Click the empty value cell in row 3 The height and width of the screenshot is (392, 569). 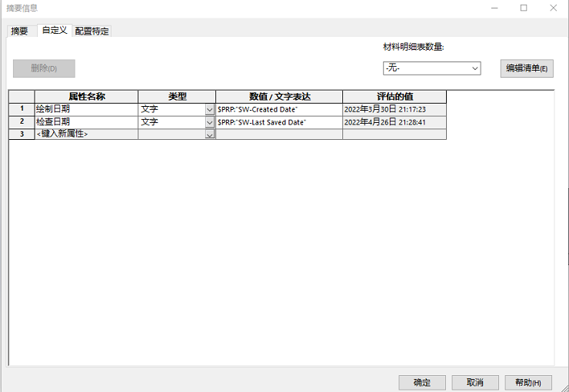point(279,135)
